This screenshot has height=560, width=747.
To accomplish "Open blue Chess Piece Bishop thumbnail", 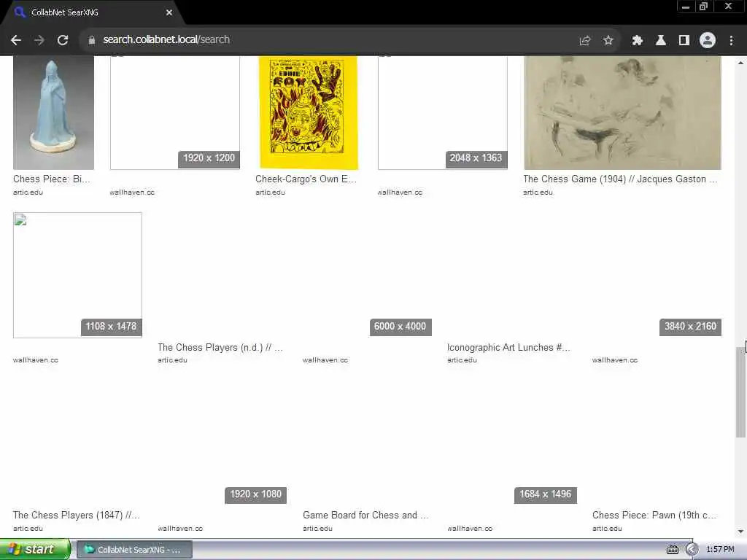I will pyautogui.click(x=53, y=113).
